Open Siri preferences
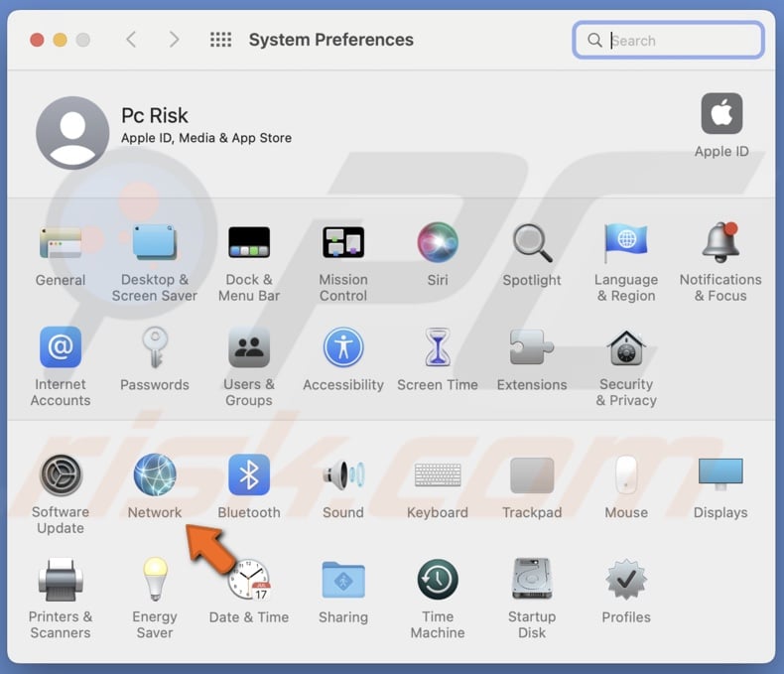Viewport: 784px width, 674px height. [x=438, y=243]
